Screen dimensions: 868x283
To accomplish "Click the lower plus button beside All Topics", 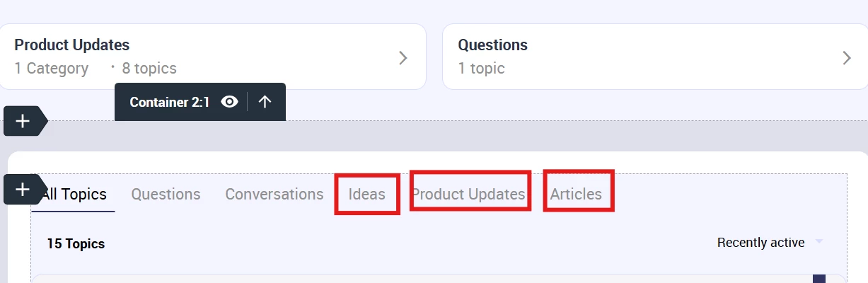I will coord(23,190).
